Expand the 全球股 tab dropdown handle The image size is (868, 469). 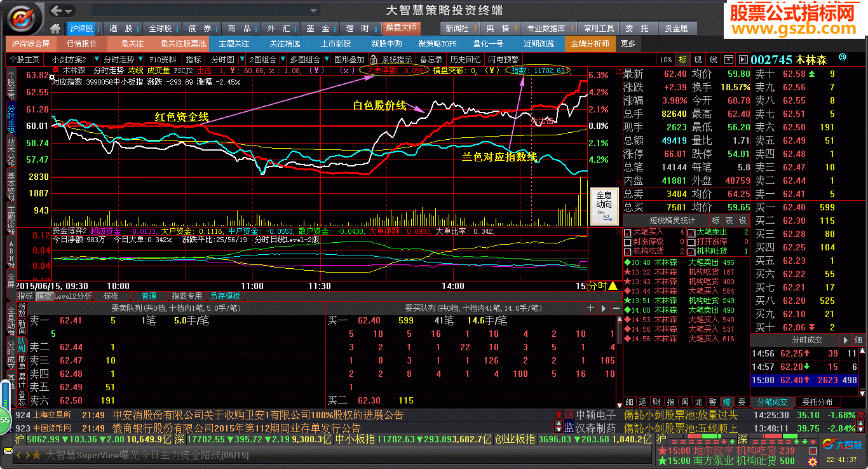click(177, 29)
